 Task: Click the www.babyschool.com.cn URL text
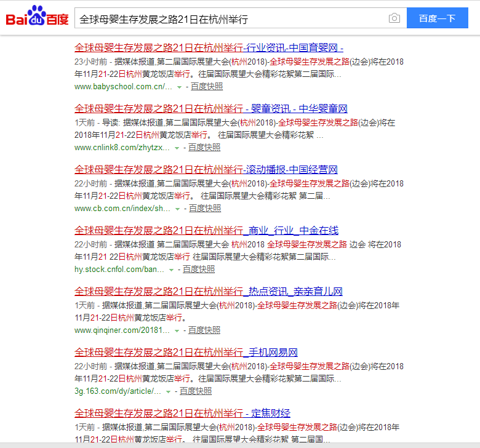(x=123, y=87)
